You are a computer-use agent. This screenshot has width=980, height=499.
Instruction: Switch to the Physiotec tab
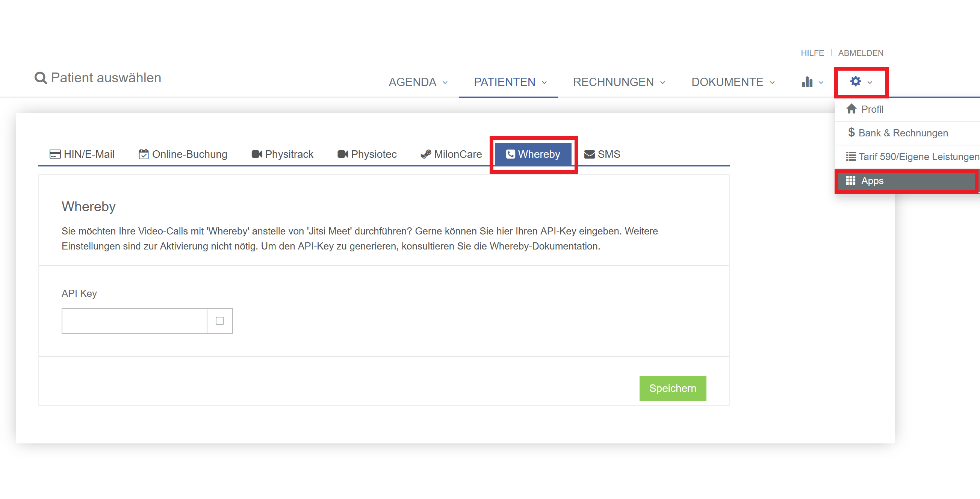tap(367, 154)
